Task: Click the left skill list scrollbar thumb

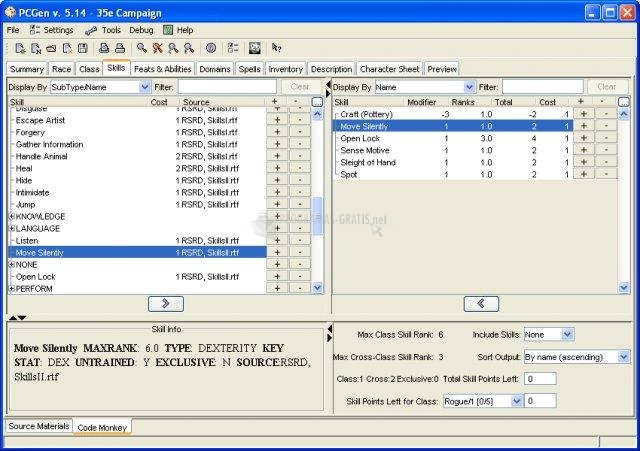Action: pyautogui.click(x=317, y=216)
